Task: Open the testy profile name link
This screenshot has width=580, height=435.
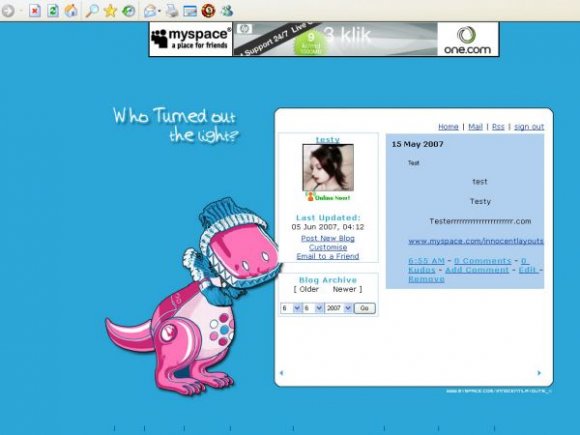Action: [328, 139]
